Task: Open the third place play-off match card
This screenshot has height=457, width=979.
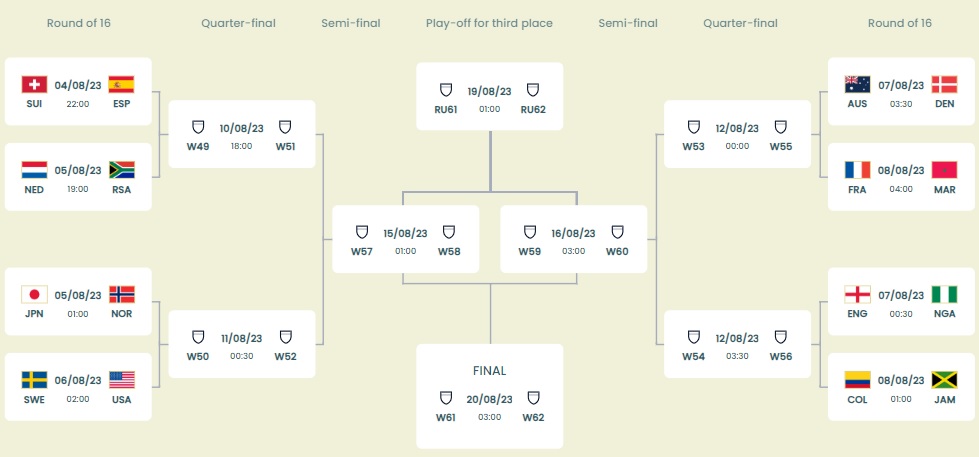Action: click(489, 97)
